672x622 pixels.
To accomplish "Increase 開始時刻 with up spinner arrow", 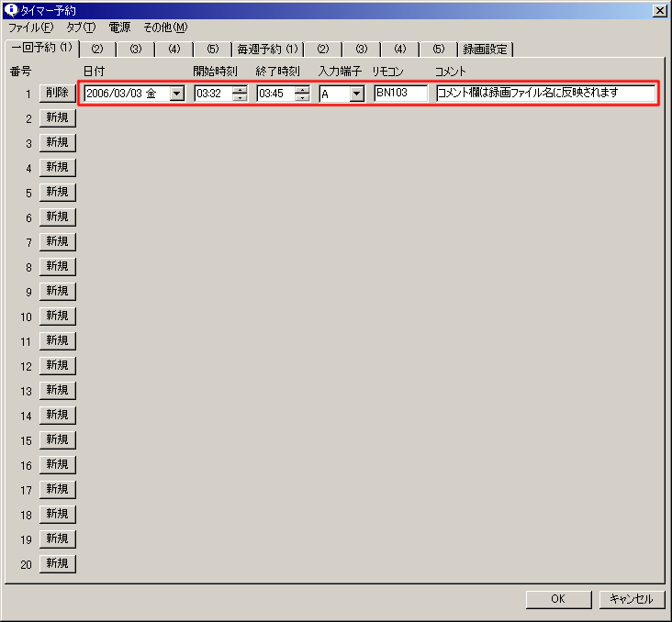I will [x=240, y=89].
